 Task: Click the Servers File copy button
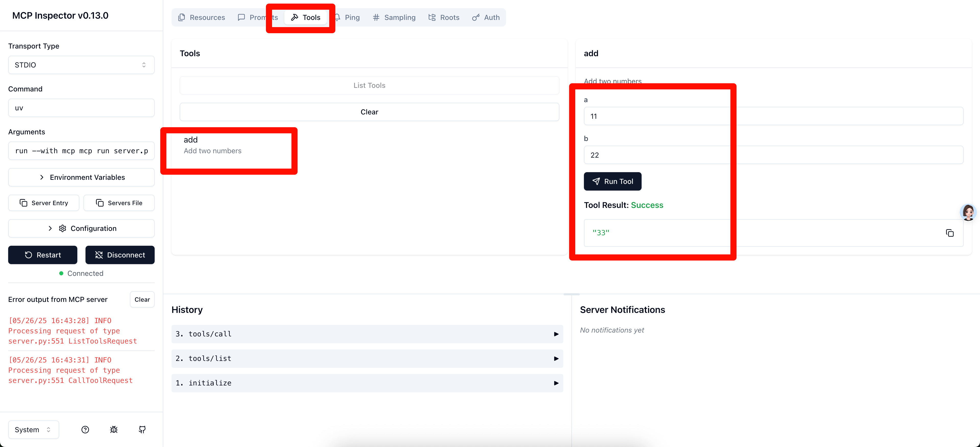tap(119, 203)
